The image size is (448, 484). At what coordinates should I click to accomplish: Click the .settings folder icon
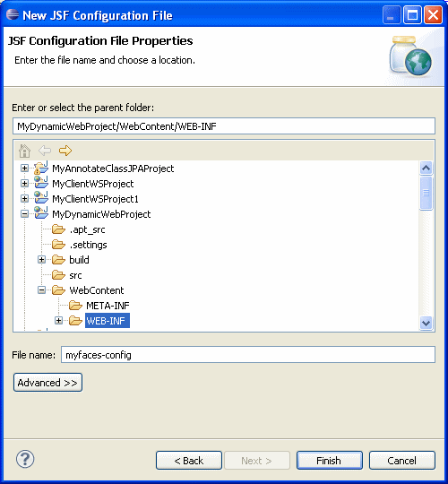click(x=58, y=245)
